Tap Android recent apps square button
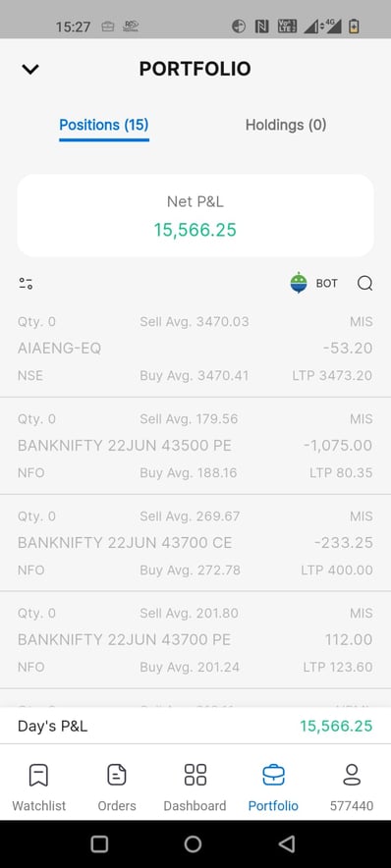This screenshot has height=868, width=391. [99, 843]
